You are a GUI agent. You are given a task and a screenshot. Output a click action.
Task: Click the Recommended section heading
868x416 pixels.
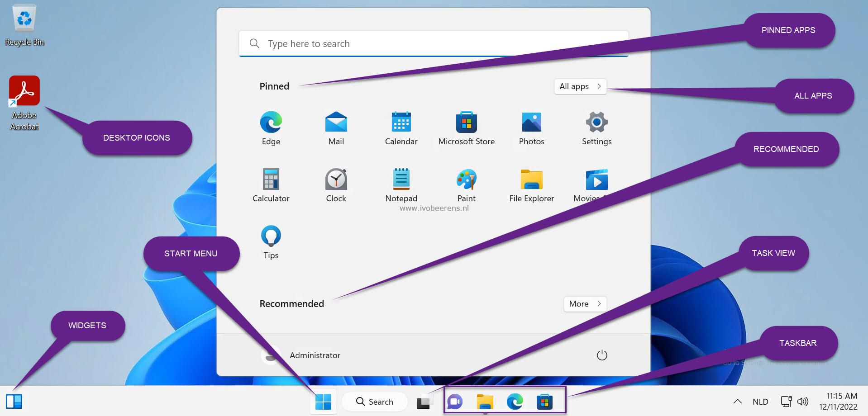[x=292, y=304]
